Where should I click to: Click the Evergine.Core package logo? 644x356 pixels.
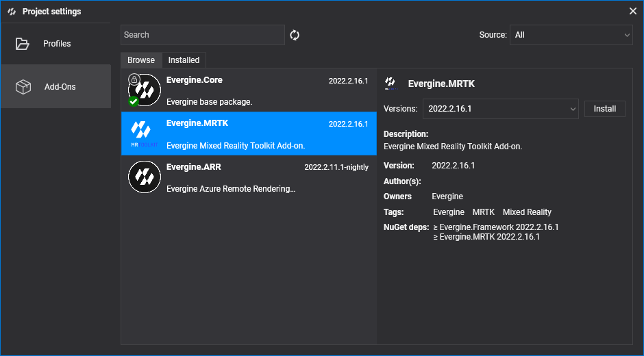(x=145, y=90)
